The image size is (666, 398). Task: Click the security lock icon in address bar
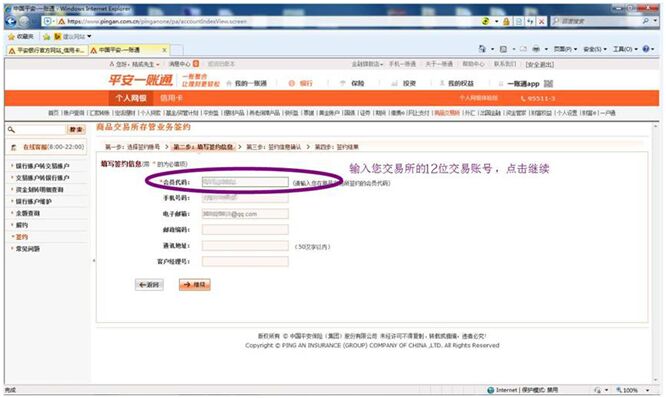tap(506, 22)
